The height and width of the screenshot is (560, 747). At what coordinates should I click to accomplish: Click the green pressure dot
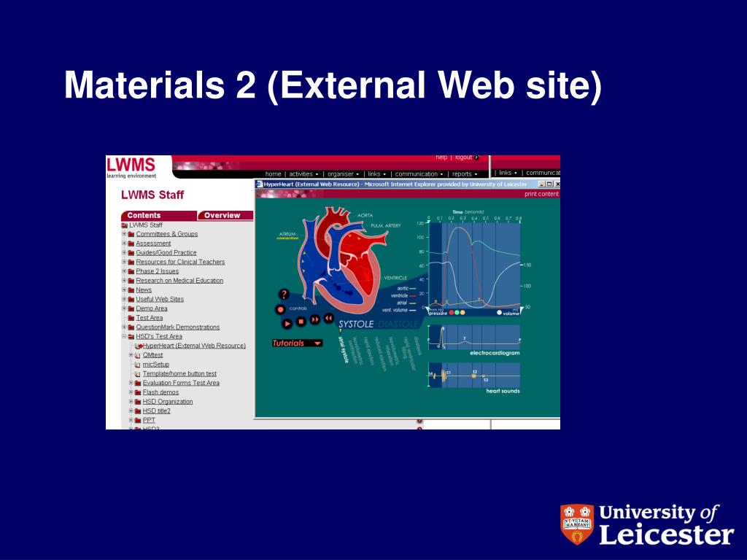coord(457,313)
